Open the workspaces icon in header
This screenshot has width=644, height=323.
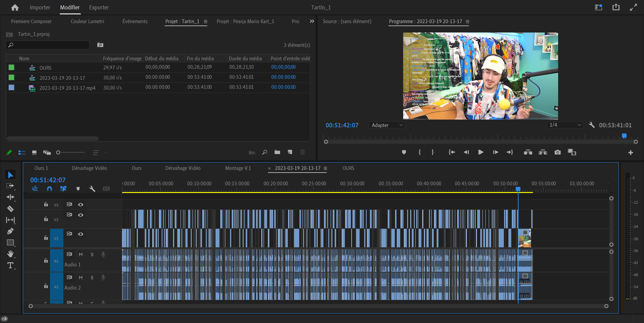(599, 7)
